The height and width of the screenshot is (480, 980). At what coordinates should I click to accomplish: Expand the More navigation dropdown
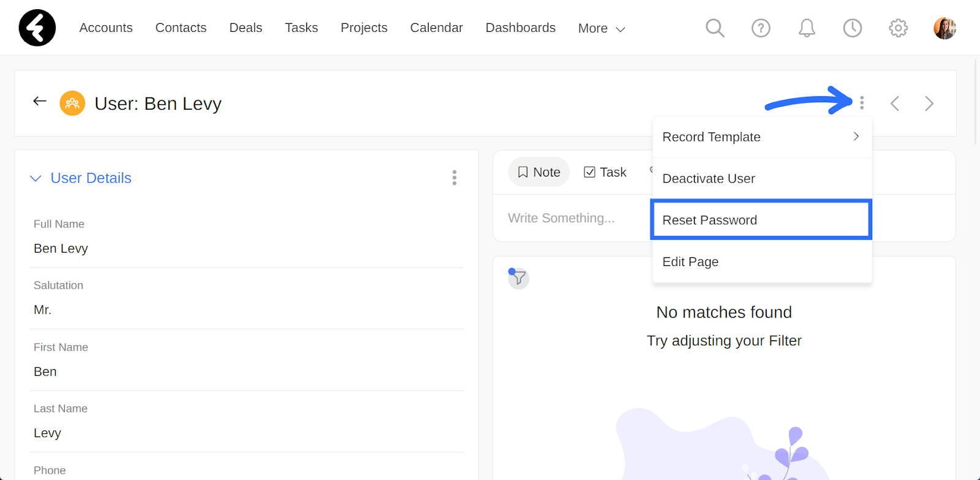[601, 28]
